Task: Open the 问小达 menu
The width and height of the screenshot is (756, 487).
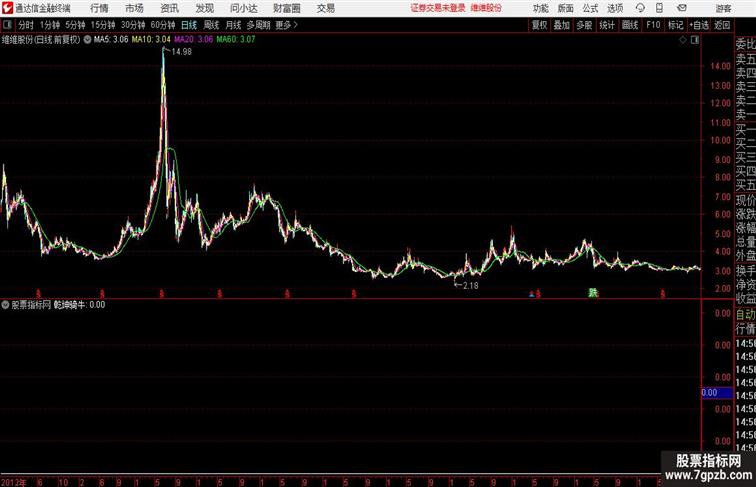Action: pos(244,8)
